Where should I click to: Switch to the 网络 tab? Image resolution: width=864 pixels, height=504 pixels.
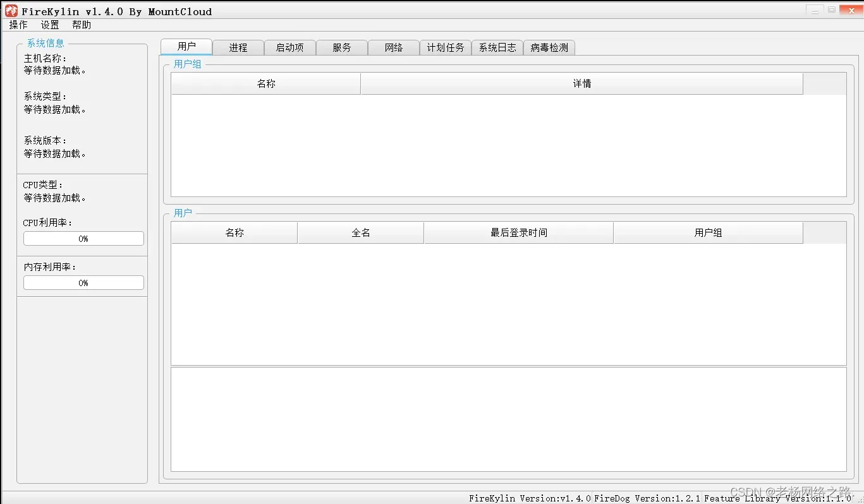point(394,47)
